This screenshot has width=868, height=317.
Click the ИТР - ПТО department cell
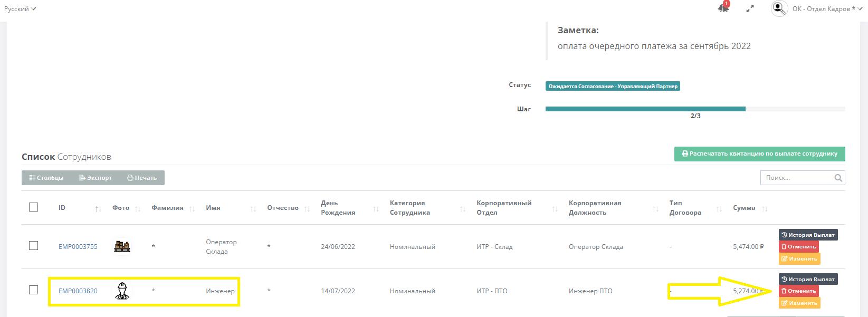pyautogui.click(x=492, y=291)
